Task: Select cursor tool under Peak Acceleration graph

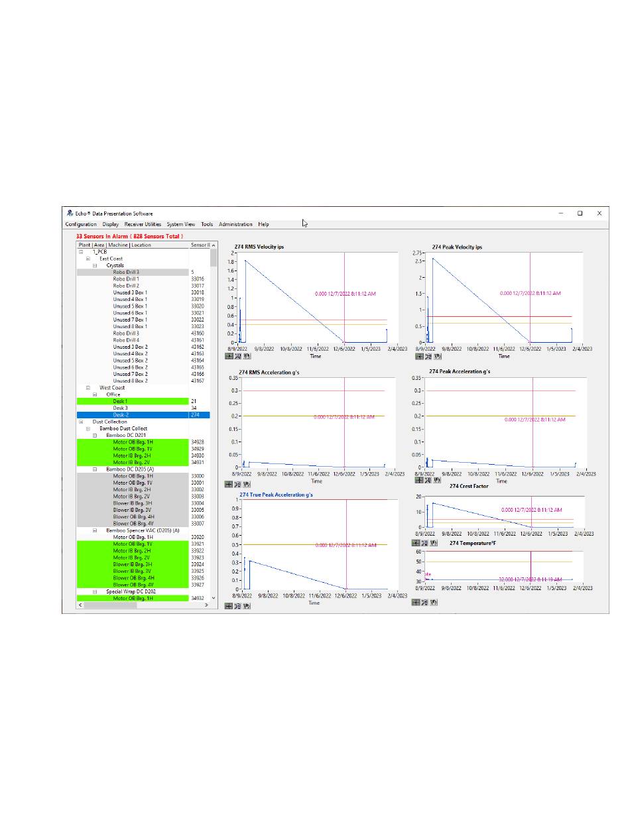Action: point(419,481)
